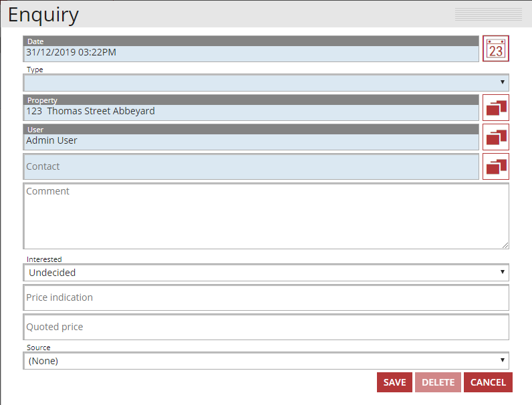This screenshot has width=532, height=405.
Task: Open the Interested dropdown showing Undecided
Action: point(266,273)
